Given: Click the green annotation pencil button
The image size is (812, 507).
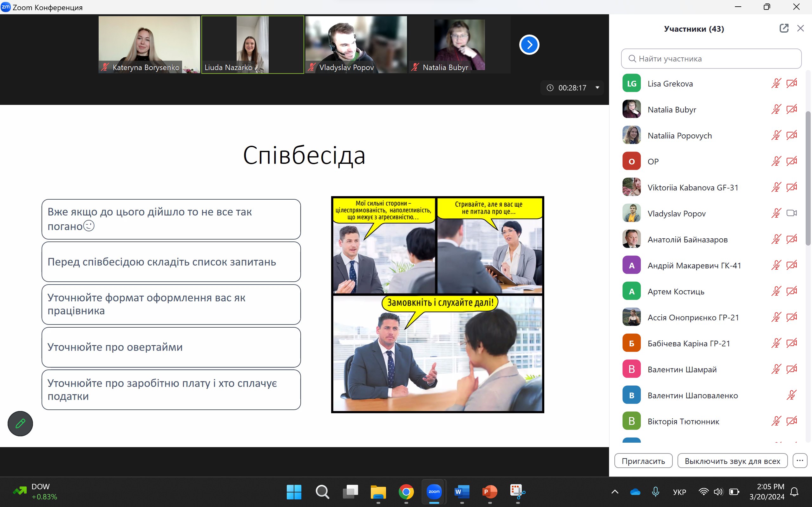Looking at the screenshot, I should pyautogui.click(x=20, y=424).
